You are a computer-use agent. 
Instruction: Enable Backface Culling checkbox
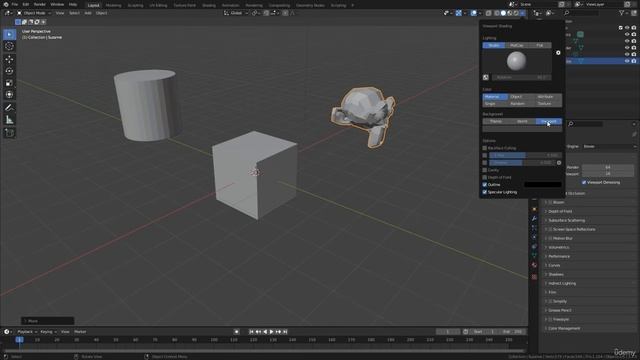pos(485,148)
